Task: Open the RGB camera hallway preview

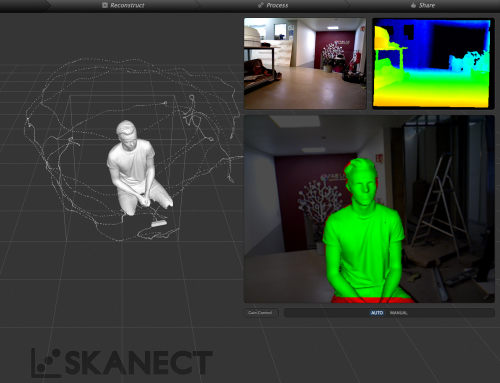Action: click(305, 63)
